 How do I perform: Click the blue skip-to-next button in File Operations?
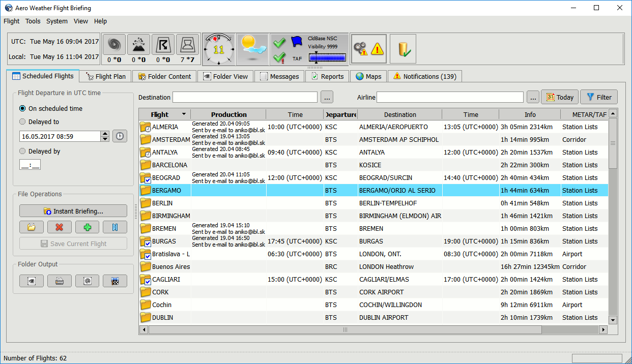coord(115,227)
